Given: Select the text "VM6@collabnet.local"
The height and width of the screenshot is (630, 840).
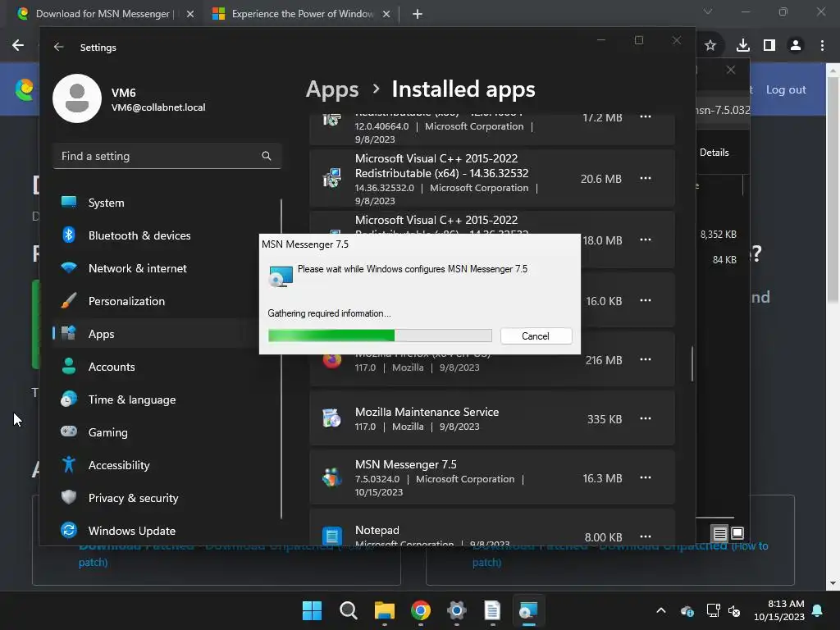Looking at the screenshot, I should coord(158,107).
